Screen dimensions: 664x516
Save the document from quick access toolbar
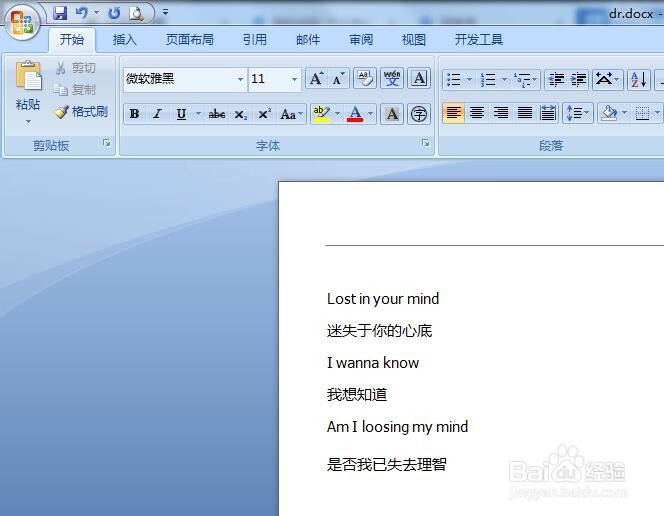pyautogui.click(x=60, y=13)
